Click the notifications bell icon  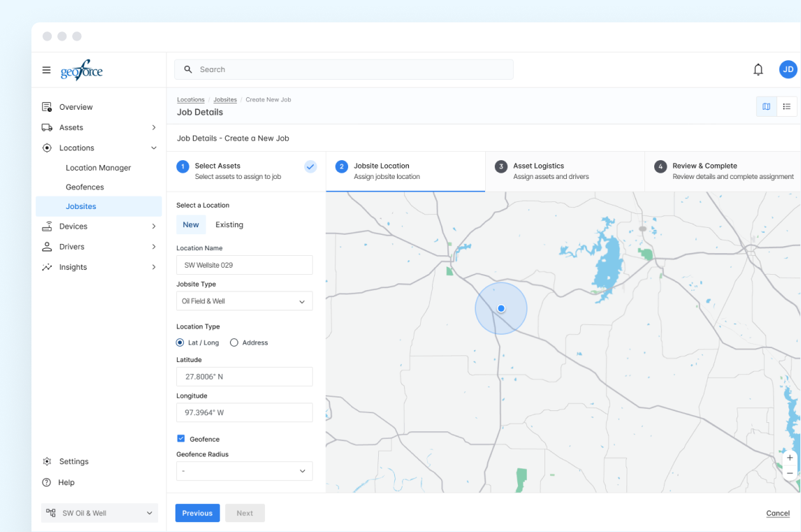[758, 69]
